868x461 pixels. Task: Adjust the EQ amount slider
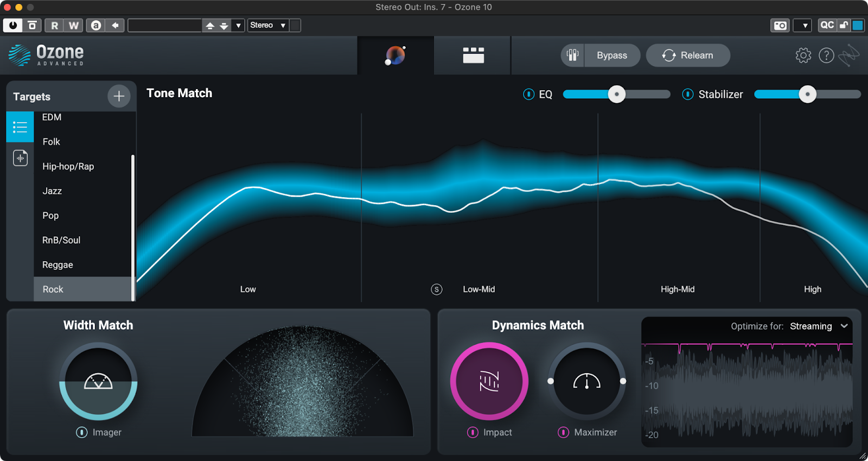616,94
